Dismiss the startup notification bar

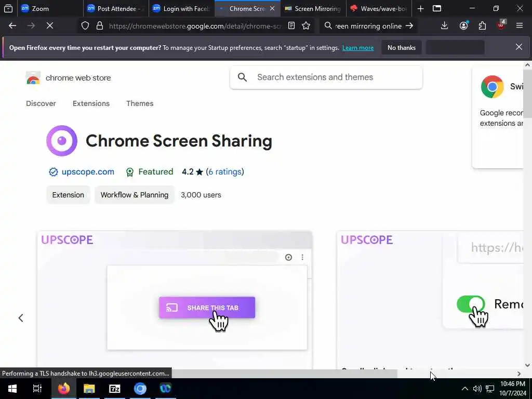tap(519, 47)
